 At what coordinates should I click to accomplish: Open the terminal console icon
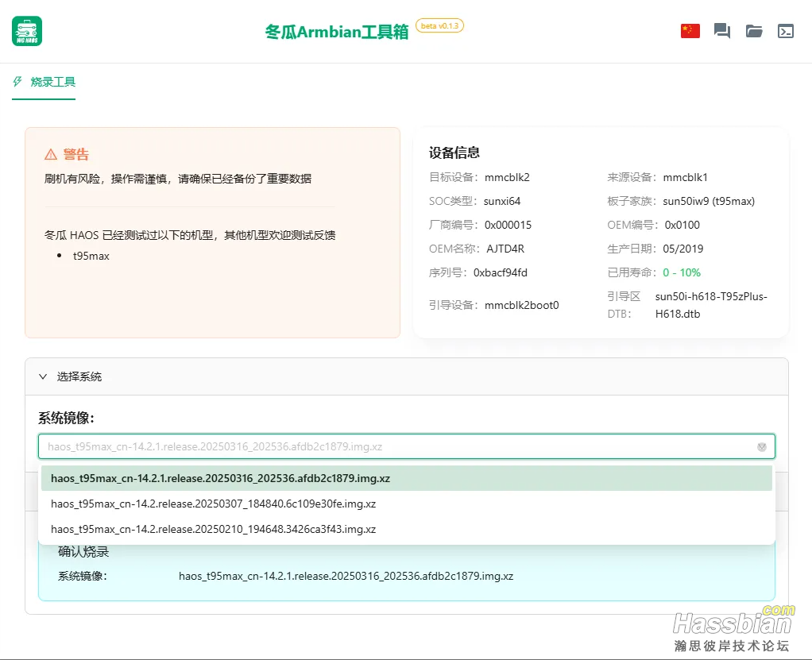[786, 31]
